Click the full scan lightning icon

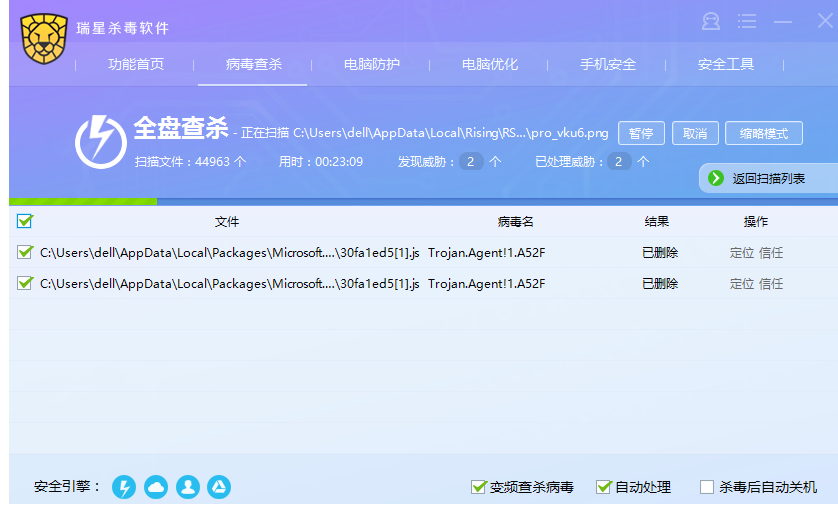(101, 142)
